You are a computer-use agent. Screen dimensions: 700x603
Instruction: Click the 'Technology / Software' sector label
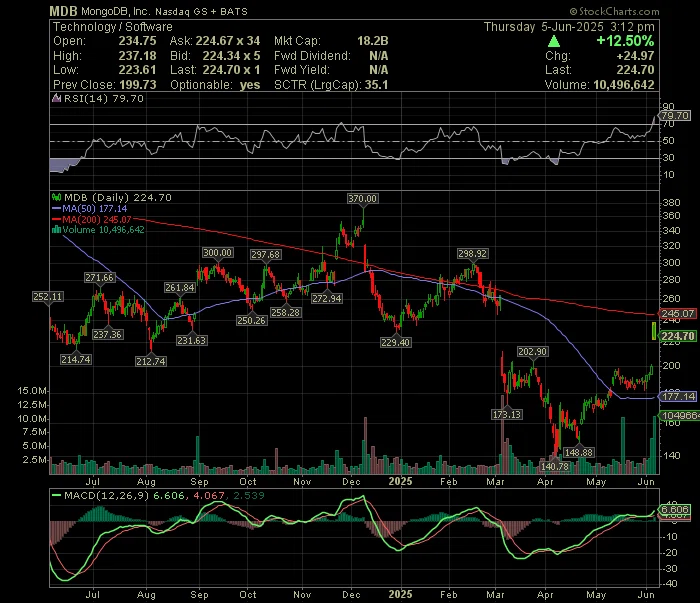(113, 27)
